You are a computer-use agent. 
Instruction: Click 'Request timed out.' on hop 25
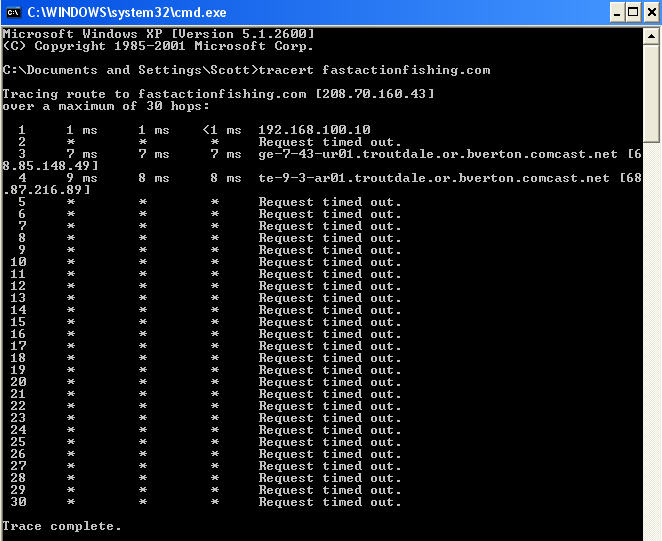(330, 442)
